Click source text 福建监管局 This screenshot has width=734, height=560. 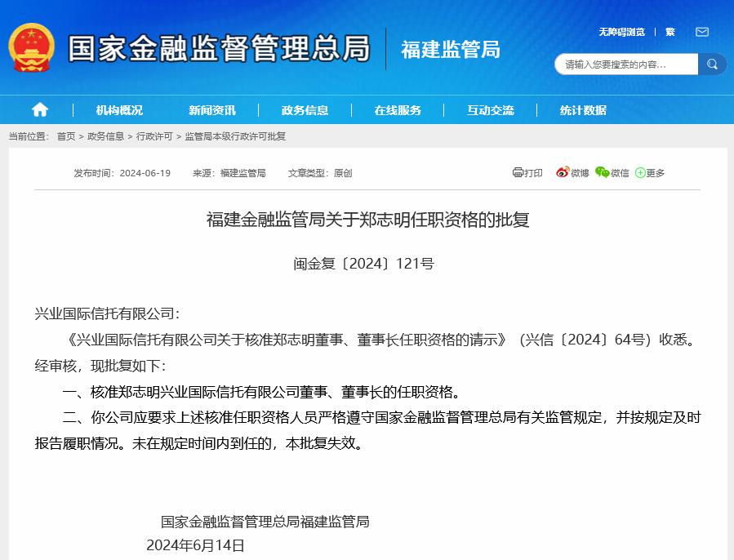(x=243, y=173)
